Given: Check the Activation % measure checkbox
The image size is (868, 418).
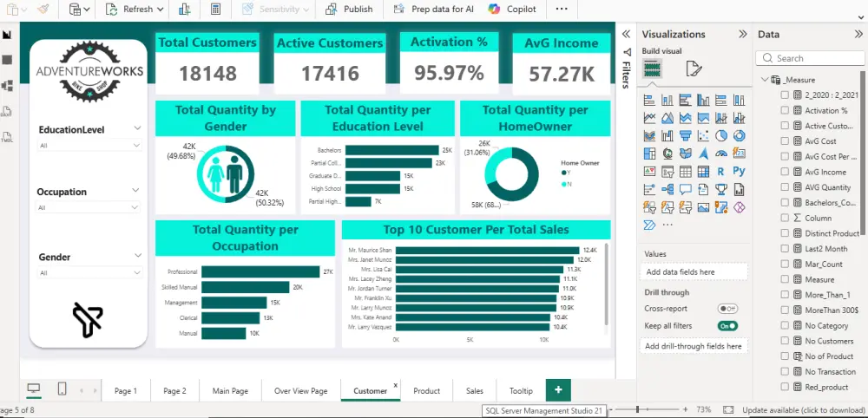Looking at the screenshot, I should point(785,111).
